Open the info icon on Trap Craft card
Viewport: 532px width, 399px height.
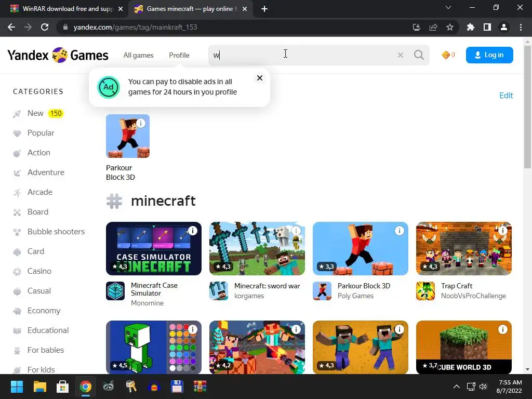502,231
